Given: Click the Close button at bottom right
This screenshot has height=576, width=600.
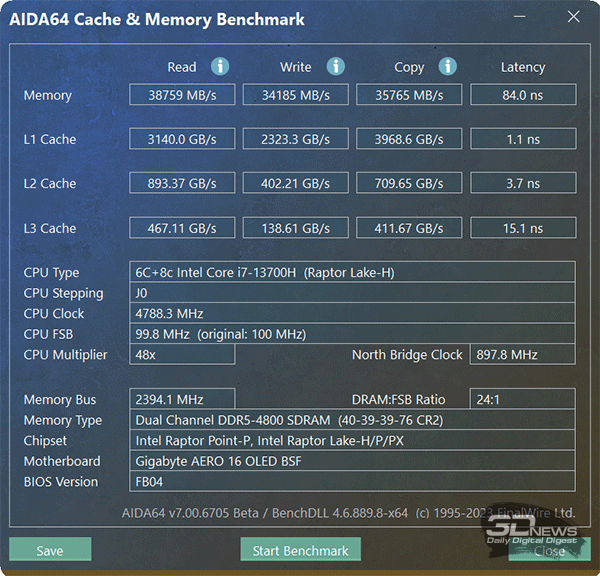Looking at the screenshot, I should 549,550.
